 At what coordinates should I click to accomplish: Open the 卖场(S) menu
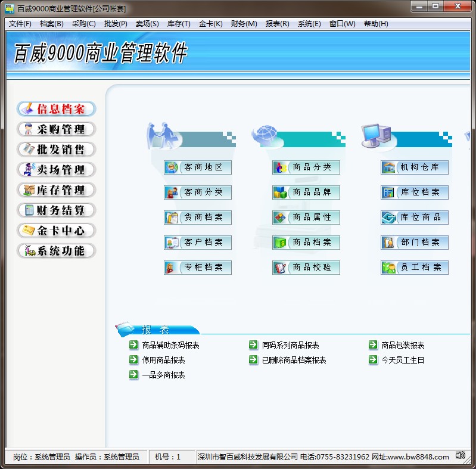tap(147, 24)
